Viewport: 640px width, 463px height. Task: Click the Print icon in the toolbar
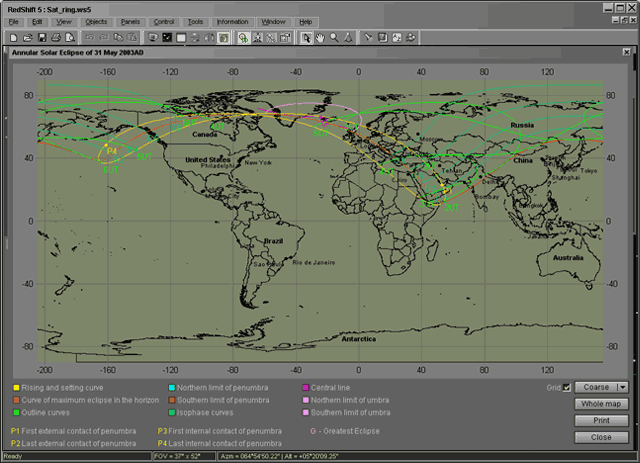pyautogui.click(x=56, y=38)
